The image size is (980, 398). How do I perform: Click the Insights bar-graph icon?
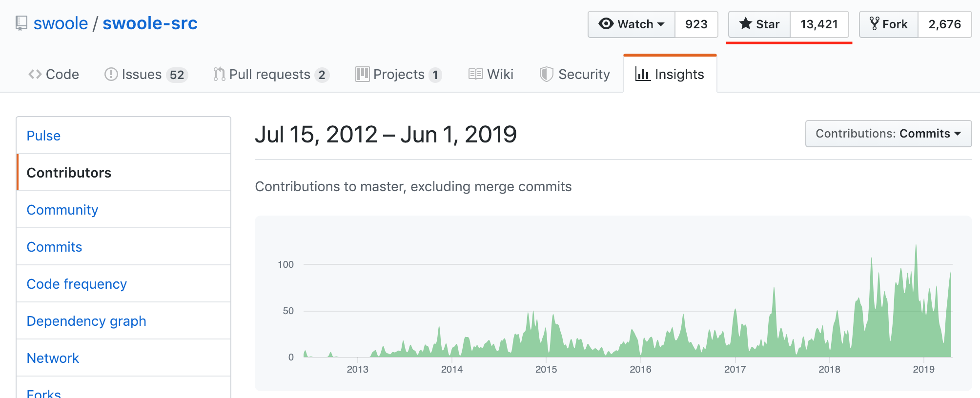point(642,74)
